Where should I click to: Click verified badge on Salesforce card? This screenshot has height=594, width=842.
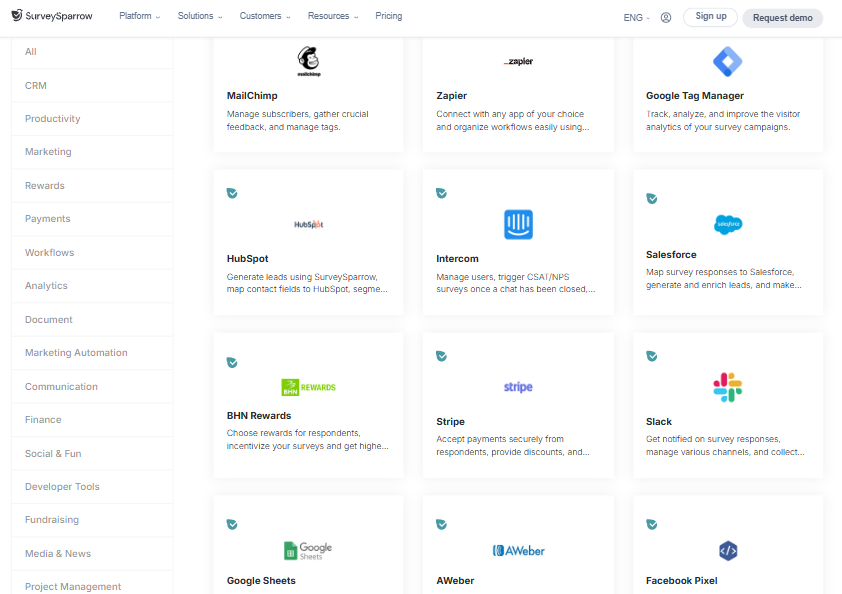coord(652,199)
